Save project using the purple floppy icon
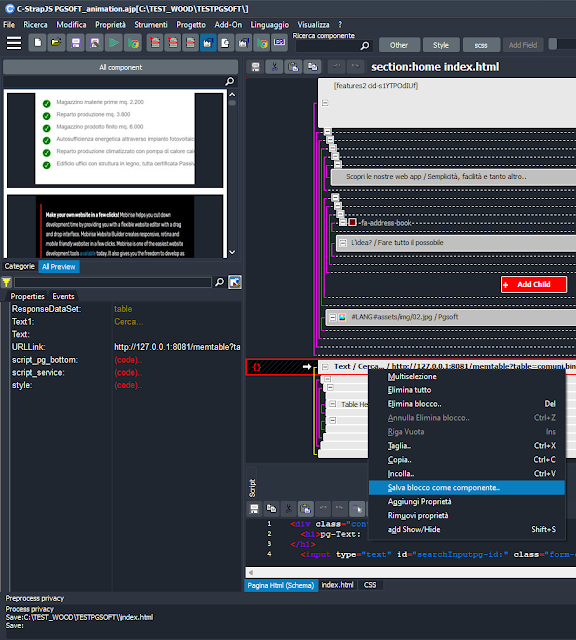Screen dimensions: 576x640 coord(76,43)
